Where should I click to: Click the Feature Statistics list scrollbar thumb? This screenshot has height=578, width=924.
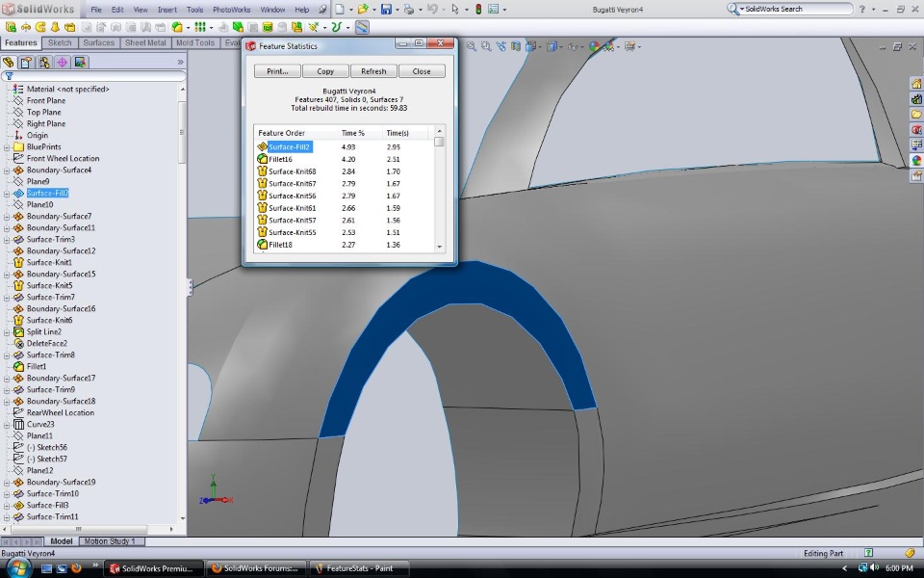tap(439, 142)
